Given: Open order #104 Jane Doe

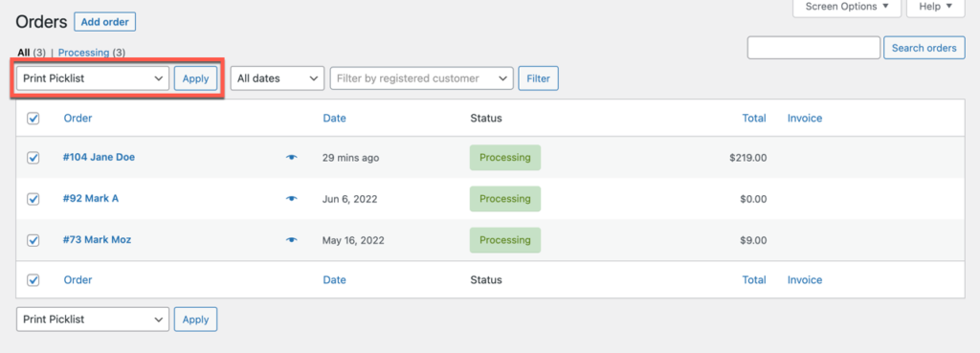Looking at the screenshot, I should [99, 158].
